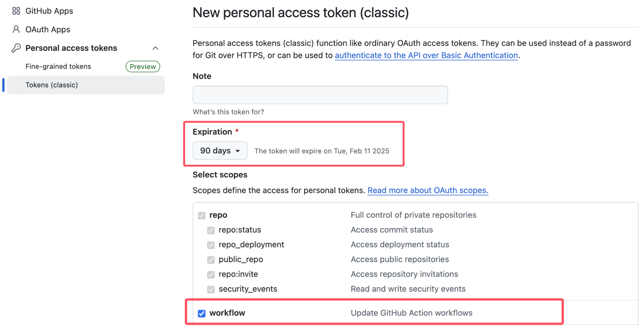This screenshot has width=644, height=326.
Task: Select the OAuth Apps sidebar entry
Action: 48,29
